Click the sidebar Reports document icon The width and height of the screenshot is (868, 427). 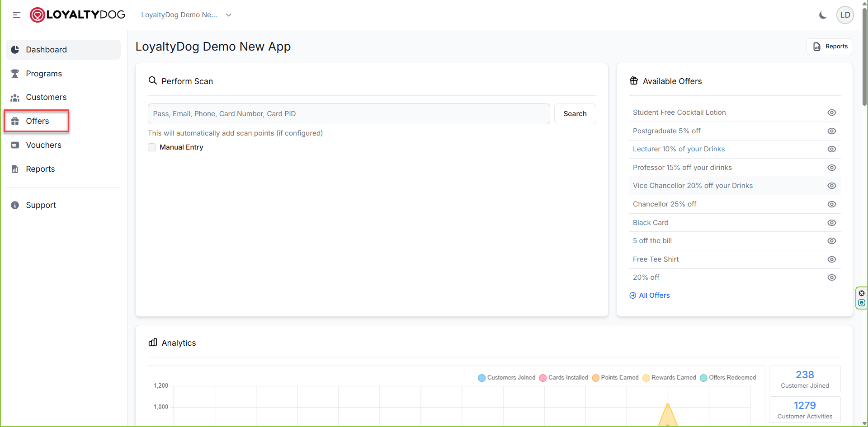click(15, 169)
